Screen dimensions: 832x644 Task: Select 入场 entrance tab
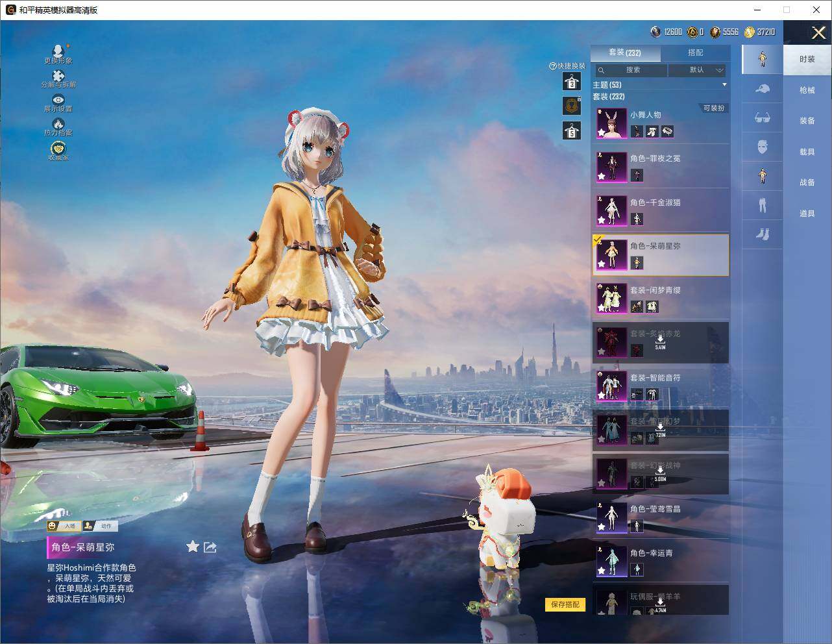click(x=64, y=526)
